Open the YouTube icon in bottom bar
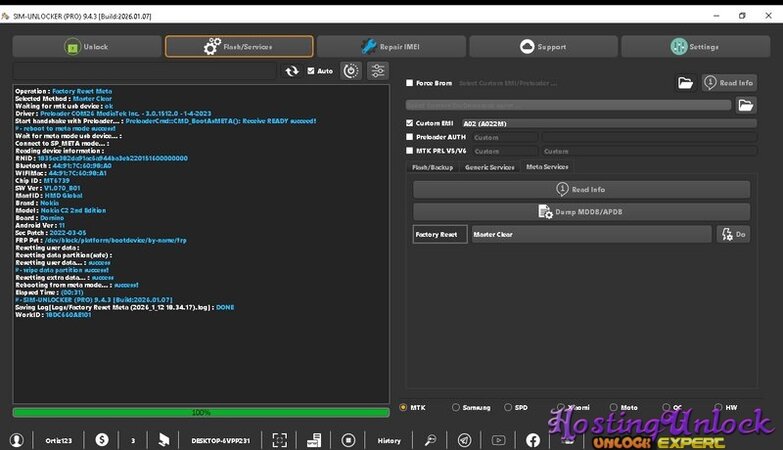The height and width of the screenshot is (450, 783). tap(498, 440)
